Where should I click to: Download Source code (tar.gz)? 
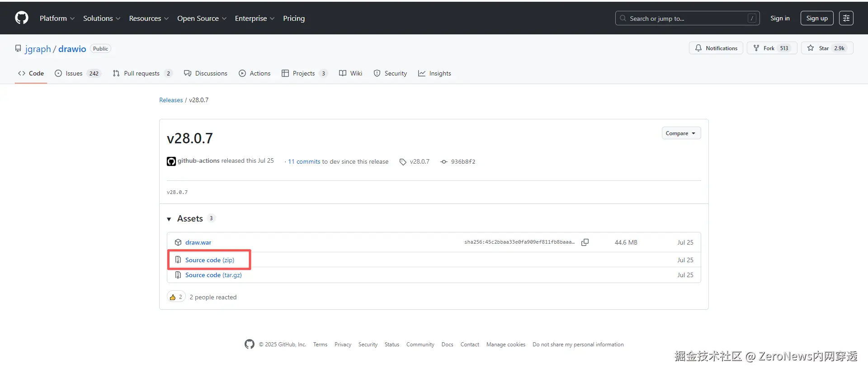[213, 275]
